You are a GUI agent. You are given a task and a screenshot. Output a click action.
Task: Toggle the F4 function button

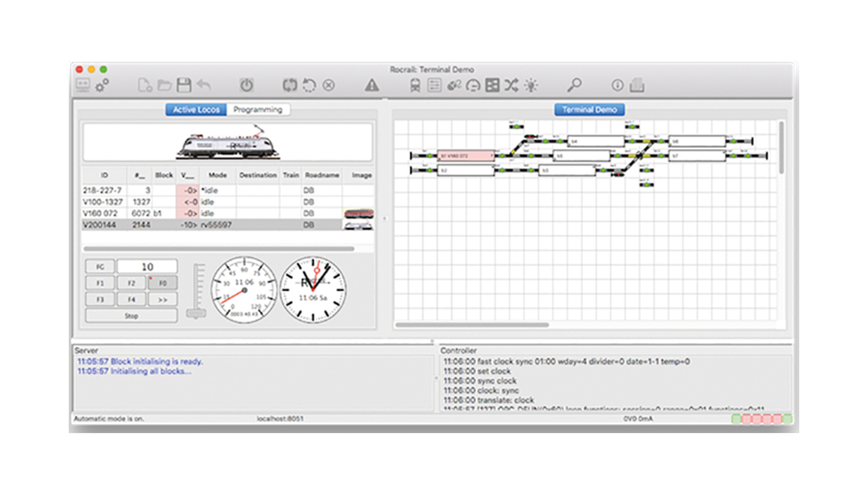click(x=131, y=299)
